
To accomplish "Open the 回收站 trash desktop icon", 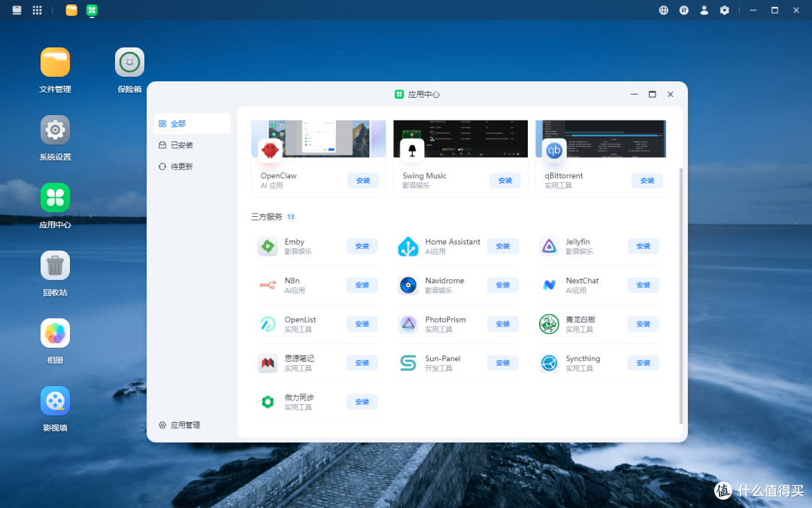I will click(x=55, y=266).
